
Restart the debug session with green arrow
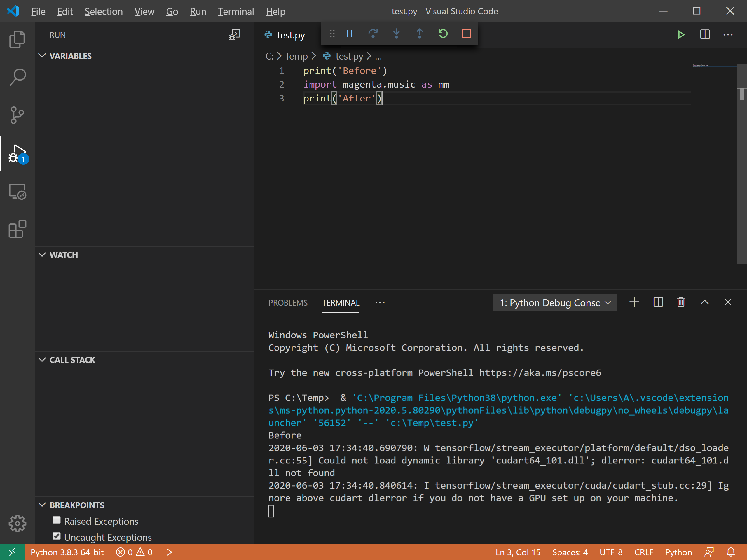click(443, 34)
